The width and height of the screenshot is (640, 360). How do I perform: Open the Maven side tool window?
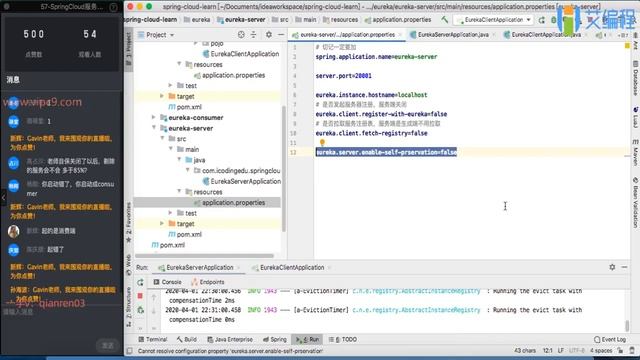click(x=636, y=152)
